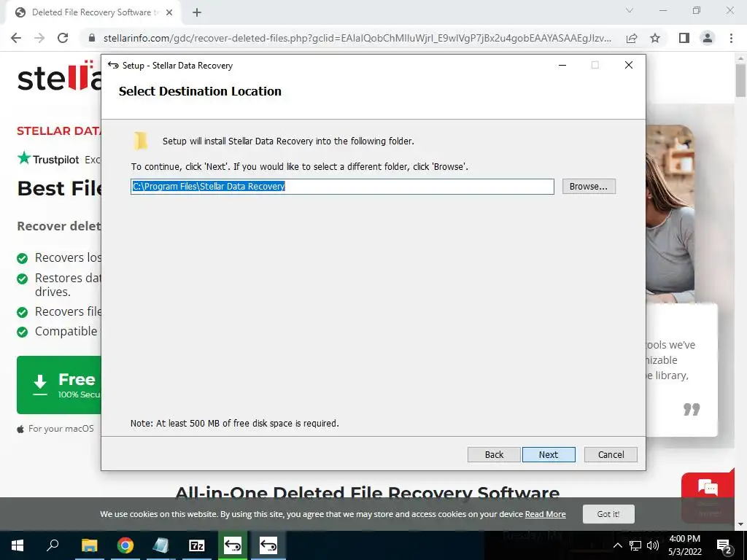Reload the Chrome page

tap(63, 38)
